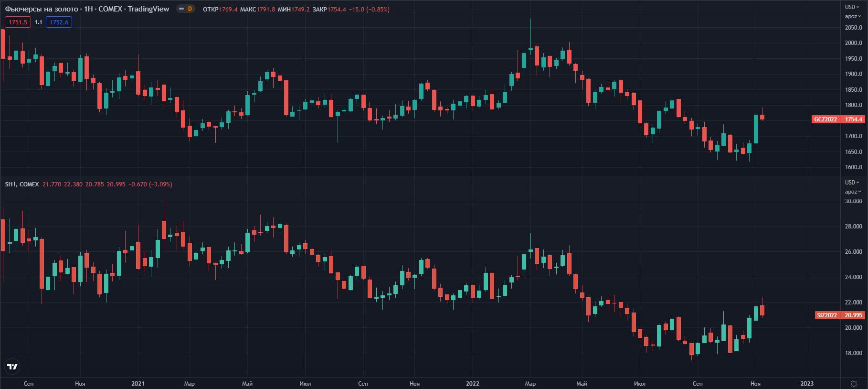The width and height of the screenshot is (868, 389).
Task: Open the TradingView logo icon
Action: 12,367
